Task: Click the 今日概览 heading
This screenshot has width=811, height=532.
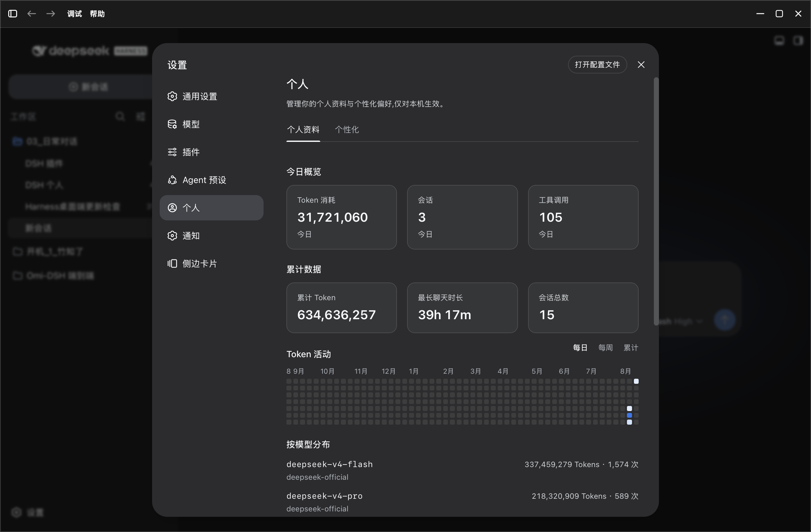Action: (x=303, y=172)
